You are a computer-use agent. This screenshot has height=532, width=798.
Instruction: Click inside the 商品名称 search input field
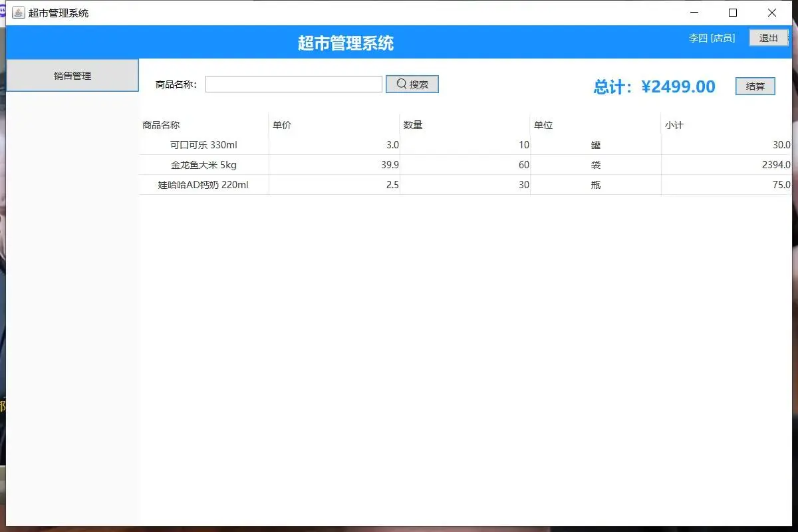(x=293, y=84)
